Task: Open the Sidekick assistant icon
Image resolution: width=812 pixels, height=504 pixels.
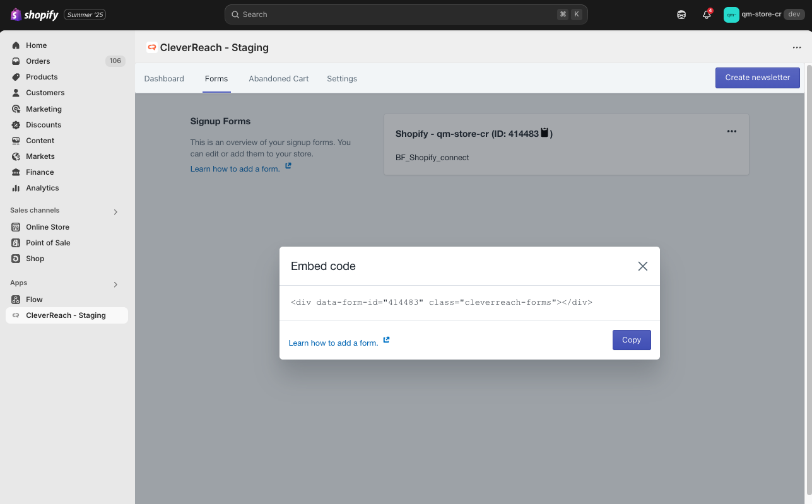Action: click(x=681, y=15)
